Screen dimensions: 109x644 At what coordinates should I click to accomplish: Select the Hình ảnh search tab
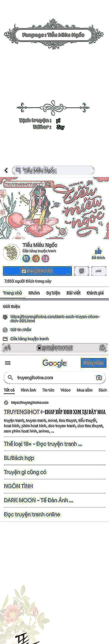[28, 390]
